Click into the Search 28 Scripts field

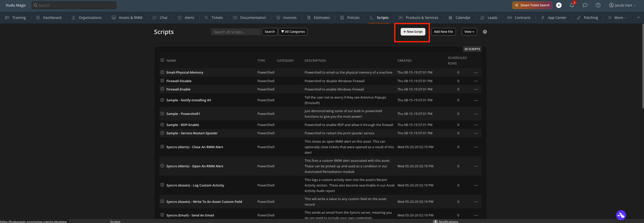[x=236, y=32]
